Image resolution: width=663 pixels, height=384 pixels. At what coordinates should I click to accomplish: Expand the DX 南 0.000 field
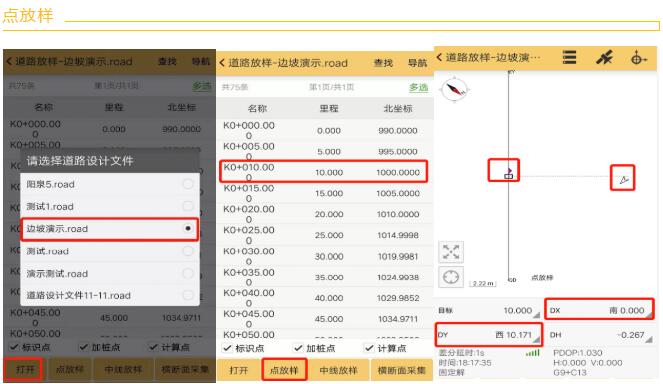pos(599,310)
